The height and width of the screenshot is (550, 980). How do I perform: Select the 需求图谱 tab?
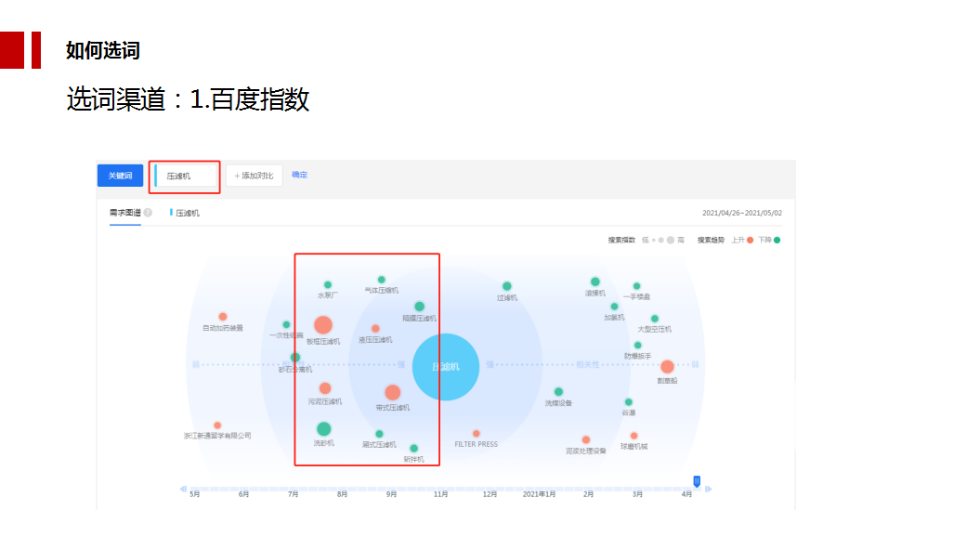coord(124,213)
